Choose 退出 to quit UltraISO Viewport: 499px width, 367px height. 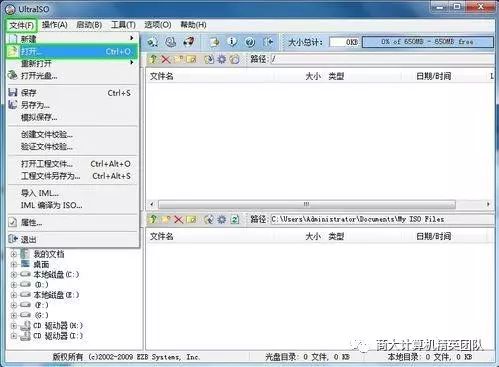(72, 239)
